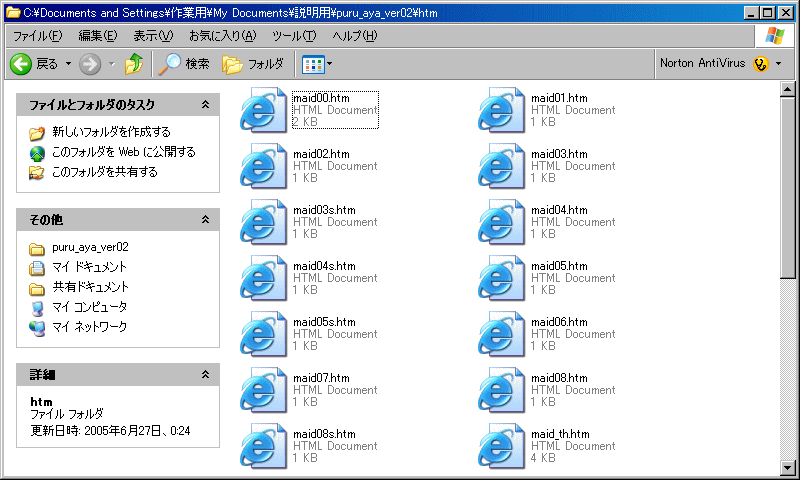800x480 pixels.
Task: Click このフォルダを Web に公開する link
Action: (x=124, y=152)
